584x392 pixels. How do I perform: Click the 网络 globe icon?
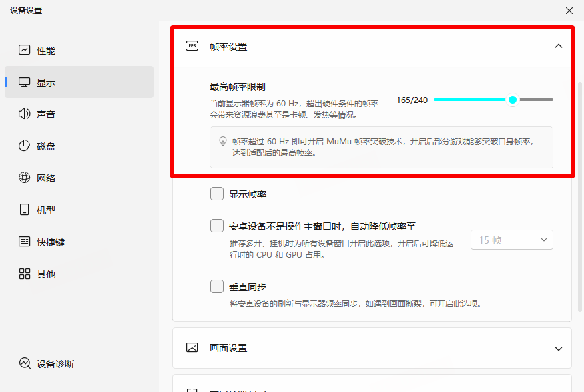coord(25,178)
